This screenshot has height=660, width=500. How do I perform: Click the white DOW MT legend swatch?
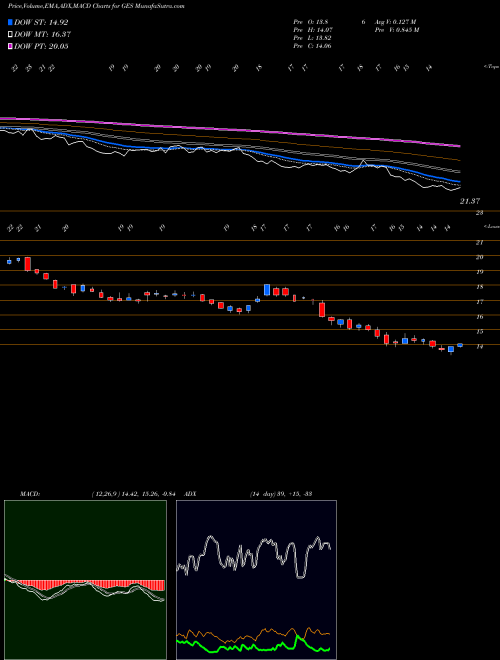point(11,35)
